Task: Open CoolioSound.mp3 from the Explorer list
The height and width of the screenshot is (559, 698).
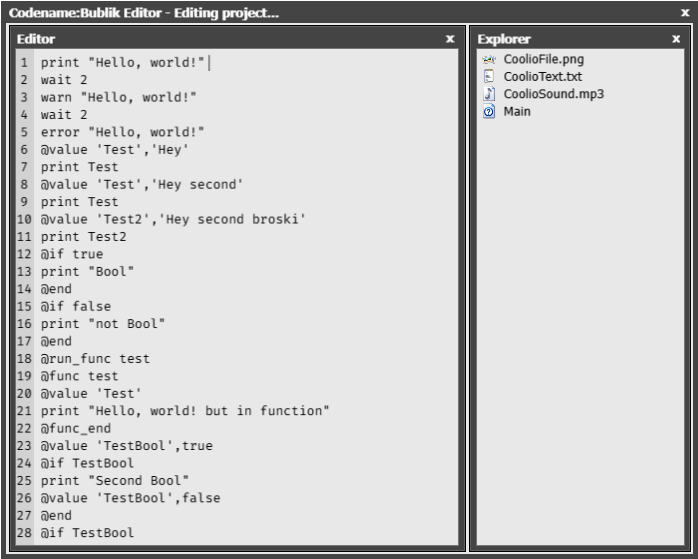Action: 553,94
